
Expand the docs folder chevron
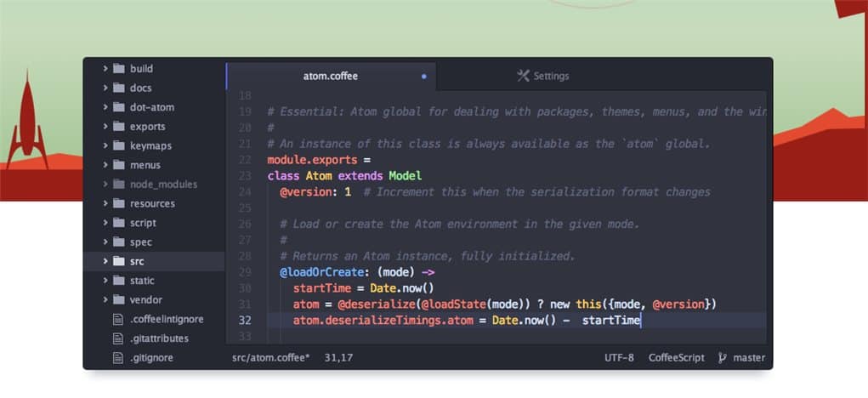(105, 88)
